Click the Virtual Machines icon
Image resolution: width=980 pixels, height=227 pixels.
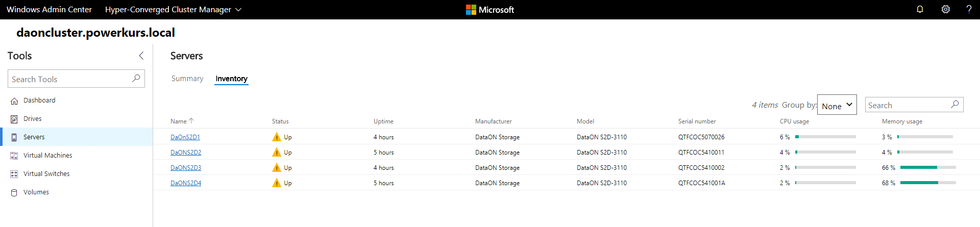[14, 156]
